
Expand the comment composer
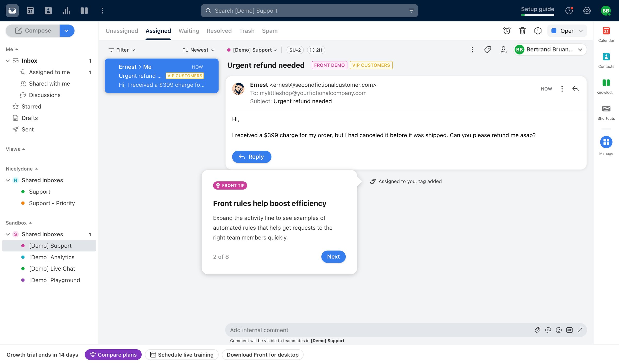580,330
